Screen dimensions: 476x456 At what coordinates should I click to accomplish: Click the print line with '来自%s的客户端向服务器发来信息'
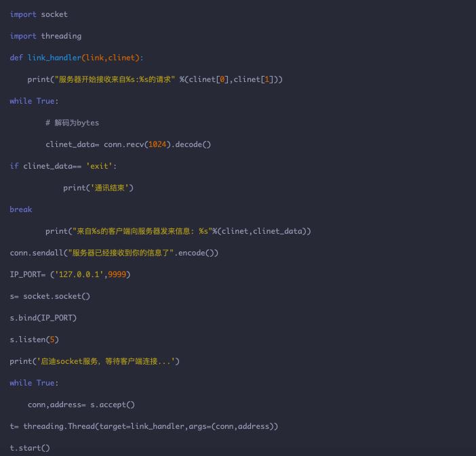coord(178,231)
